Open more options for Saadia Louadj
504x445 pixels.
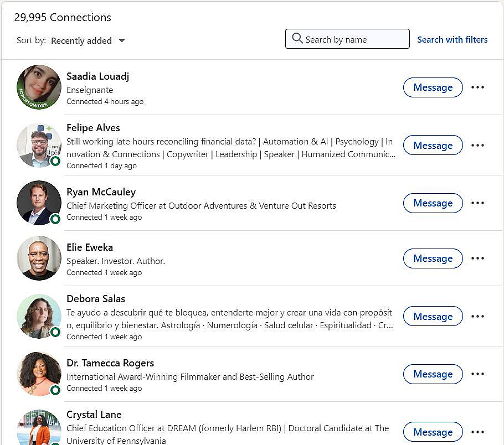coord(477,87)
